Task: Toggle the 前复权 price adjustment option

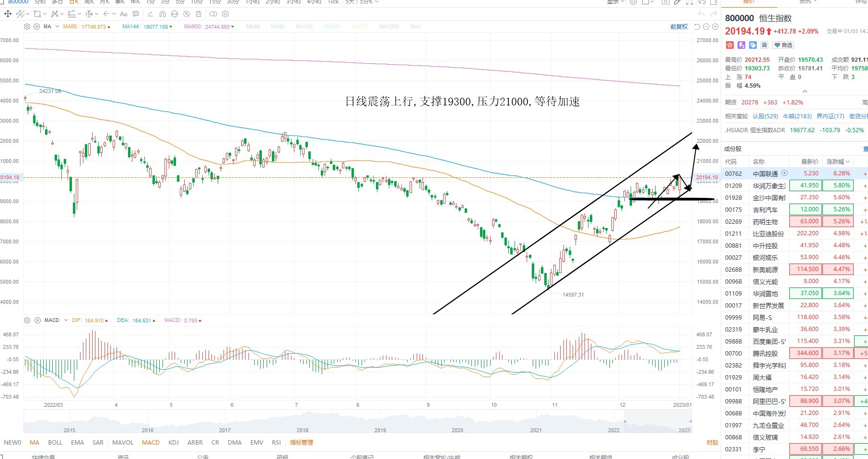Action: pos(679,27)
